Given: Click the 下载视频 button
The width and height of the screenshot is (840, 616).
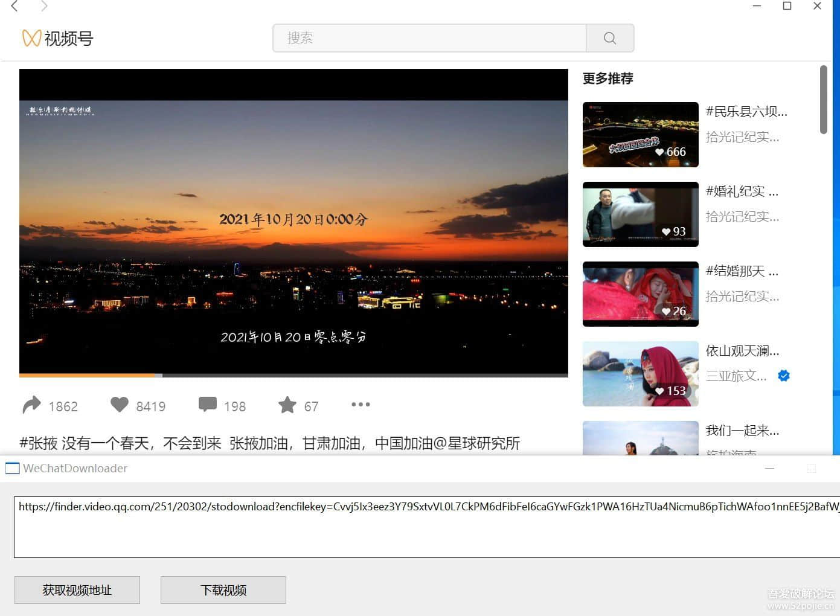Looking at the screenshot, I should point(223,590).
